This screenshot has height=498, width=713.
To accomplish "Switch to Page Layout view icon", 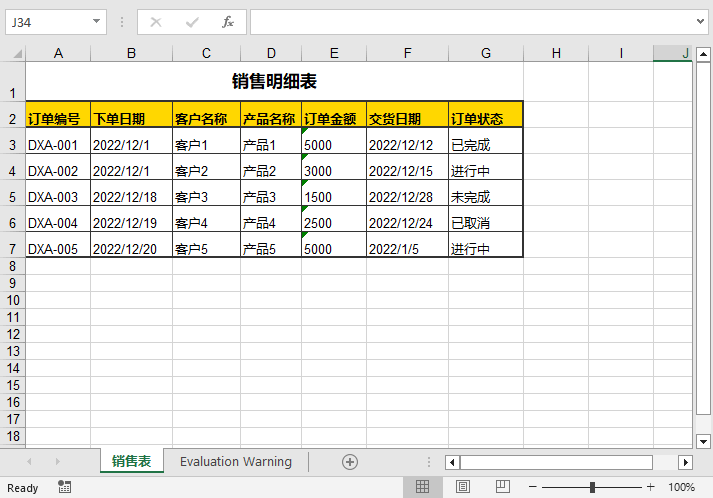I will click(x=462, y=487).
